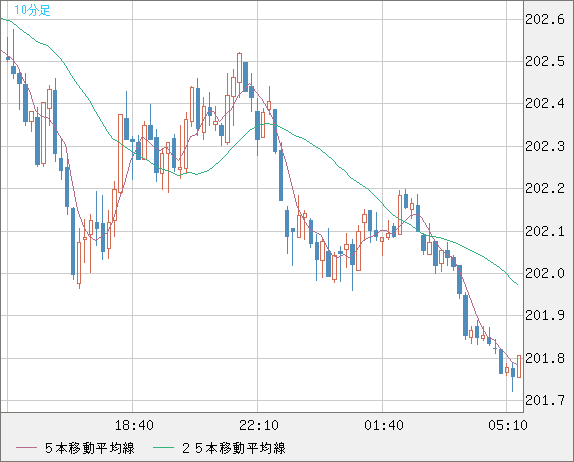Click the purple 5-period line legend swatch
The image size is (574, 462).
(x=26, y=448)
